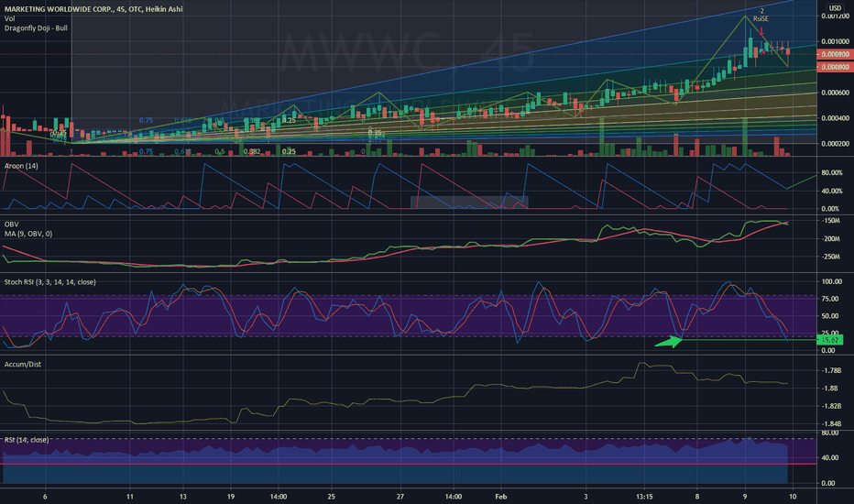Click the -250M OBV axis label

(x=830, y=257)
